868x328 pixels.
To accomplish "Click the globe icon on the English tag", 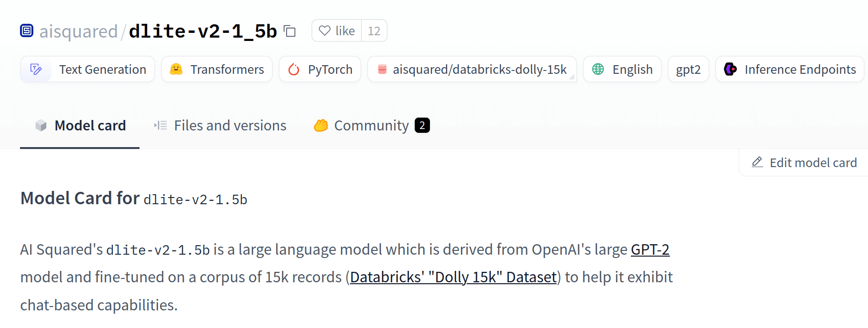I will (596, 70).
